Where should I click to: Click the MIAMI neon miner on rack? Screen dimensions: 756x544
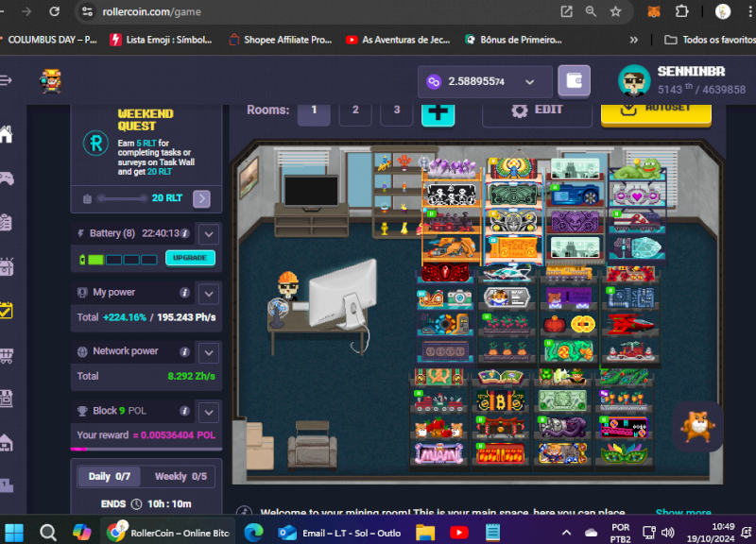(438, 453)
